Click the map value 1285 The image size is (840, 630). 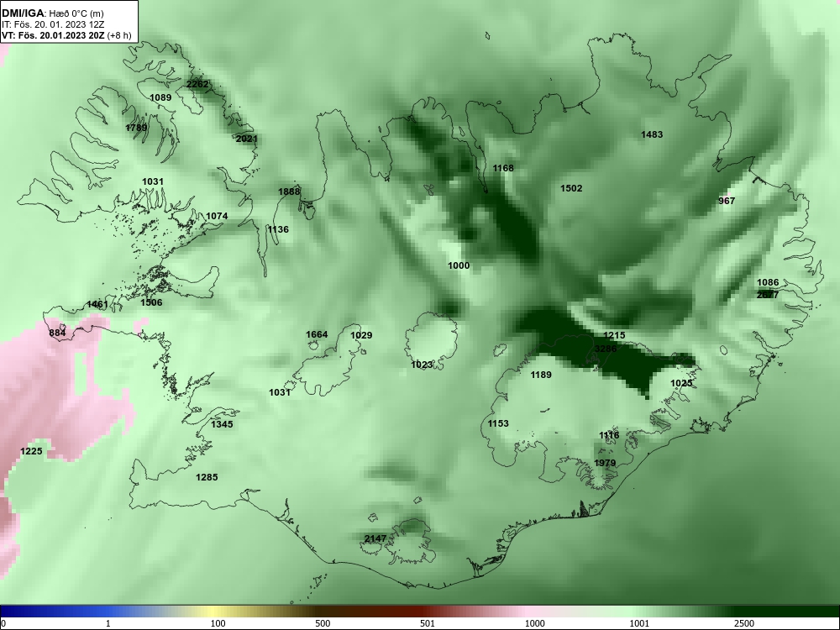(x=207, y=477)
